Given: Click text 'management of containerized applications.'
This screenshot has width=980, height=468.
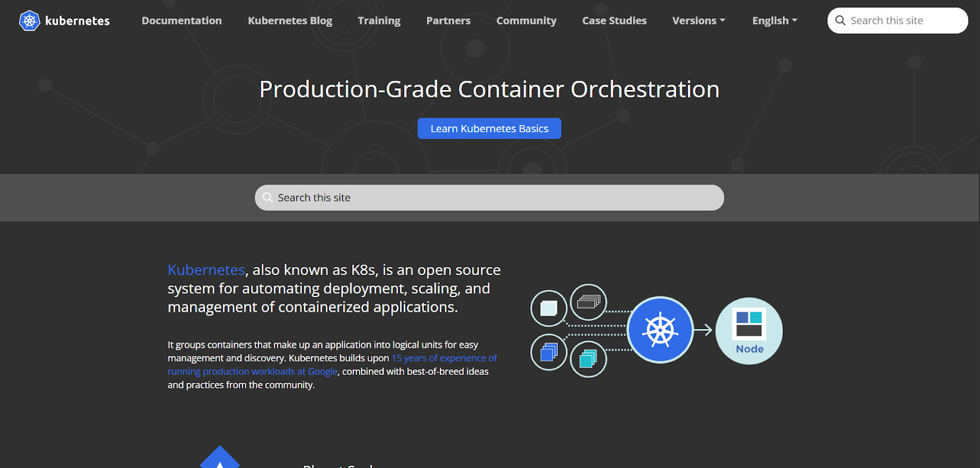Looking at the screenshot, I should point(313,307).
